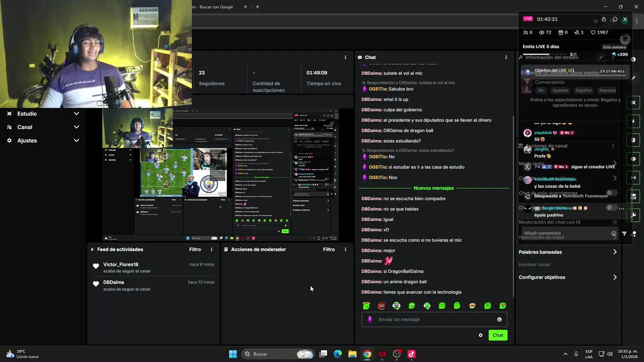This screenshot has width=644, height=362.
Task: Click the TikTok overlay settings gear
Action: tap(614, 20)
